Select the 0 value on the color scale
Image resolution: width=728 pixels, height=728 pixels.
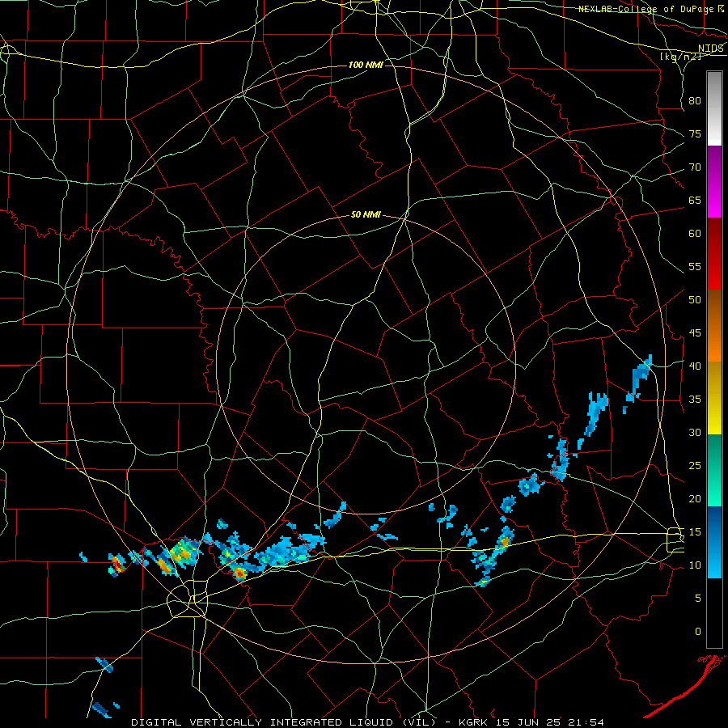tap(698, 632)
